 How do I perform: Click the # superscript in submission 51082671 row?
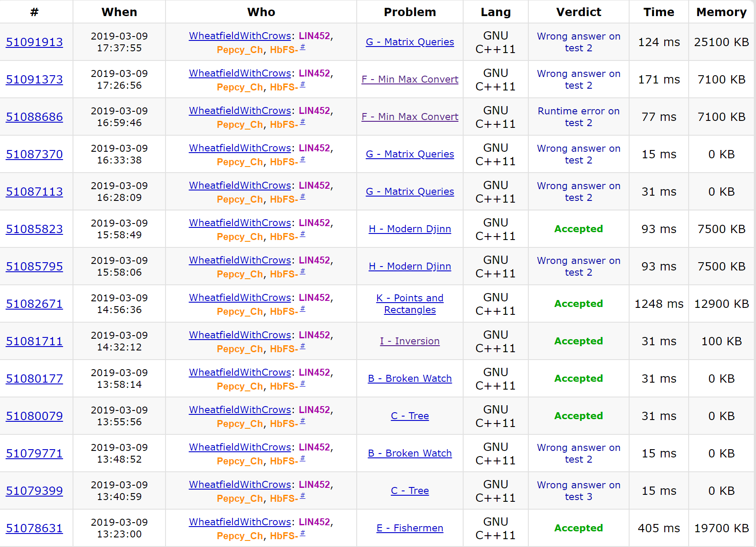302,309
